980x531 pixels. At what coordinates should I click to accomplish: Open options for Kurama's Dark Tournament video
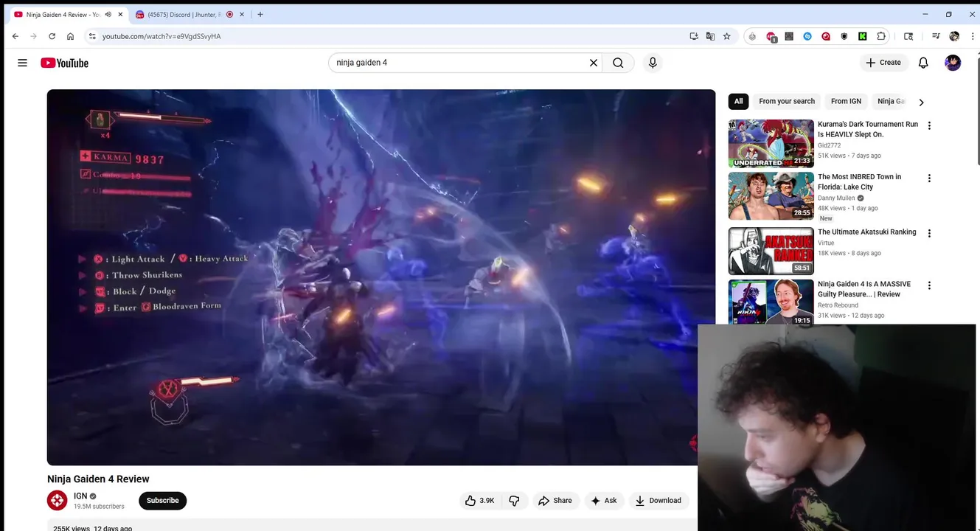point(929,125)
